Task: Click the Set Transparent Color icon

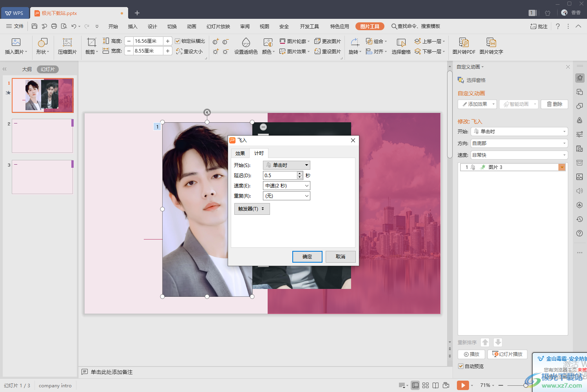Action: [x=246, y=42]
